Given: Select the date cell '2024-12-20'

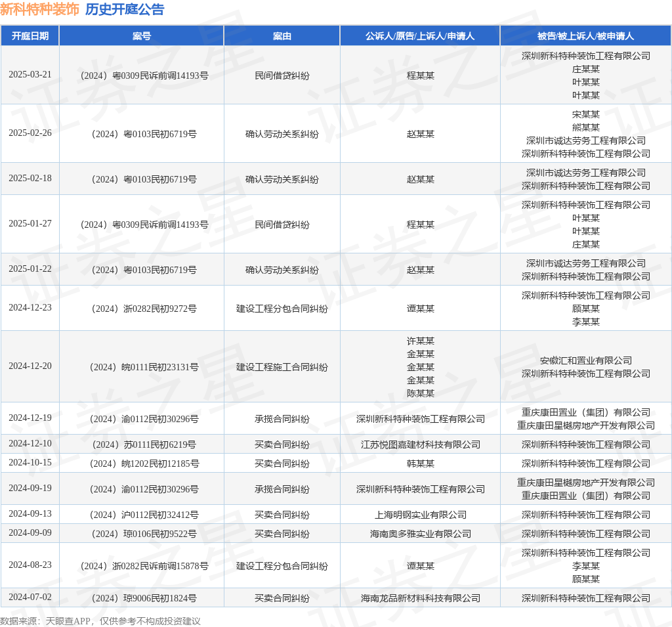Looking at the screenshot, I should (30, 366).
